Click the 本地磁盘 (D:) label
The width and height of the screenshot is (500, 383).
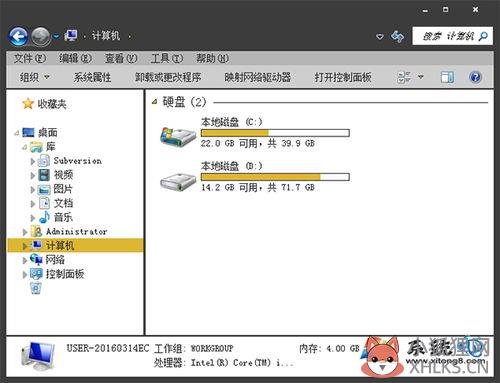click(231, 166)
